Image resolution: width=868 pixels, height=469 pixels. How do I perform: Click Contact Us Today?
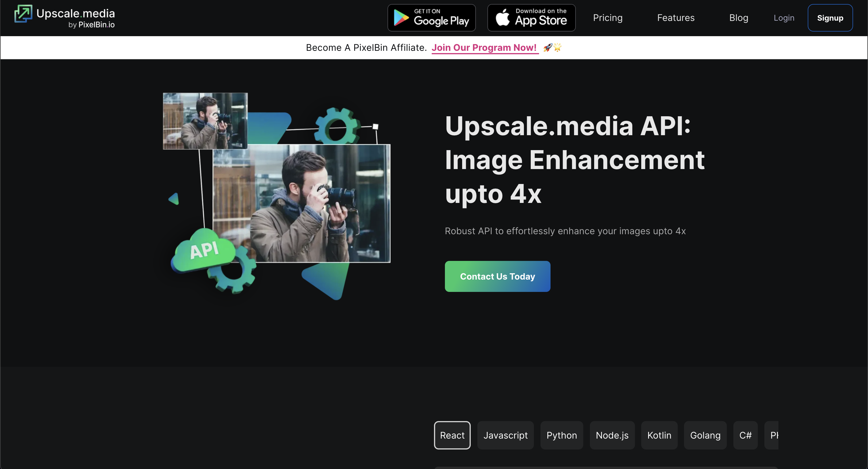pos(497,276)
